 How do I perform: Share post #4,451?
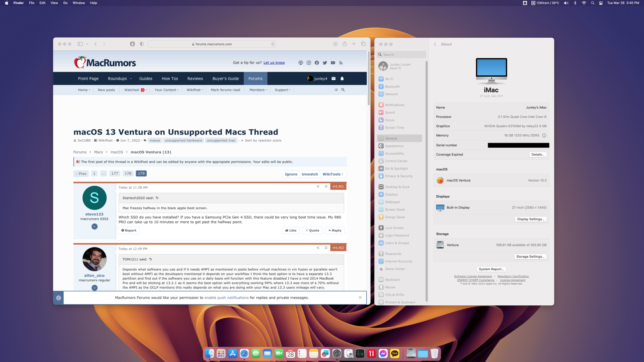pos(318,186)
